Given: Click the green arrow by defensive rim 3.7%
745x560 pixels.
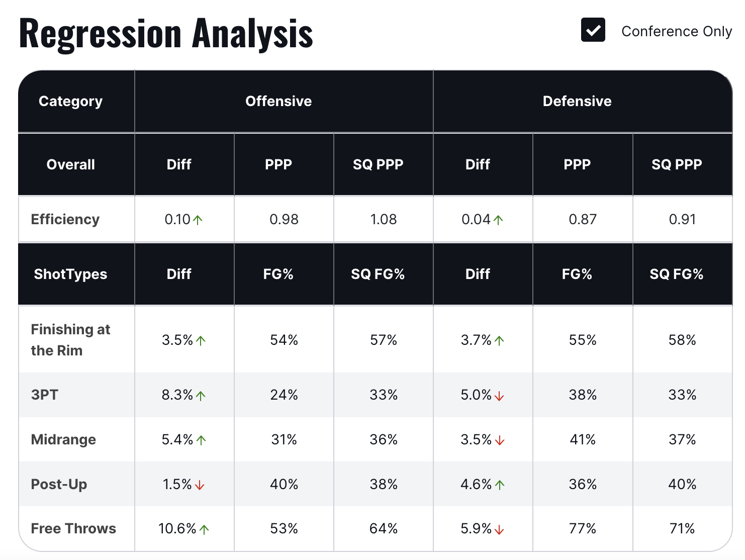Looking at the screenshot, I should pyautogui.click(x=499, y=341).
